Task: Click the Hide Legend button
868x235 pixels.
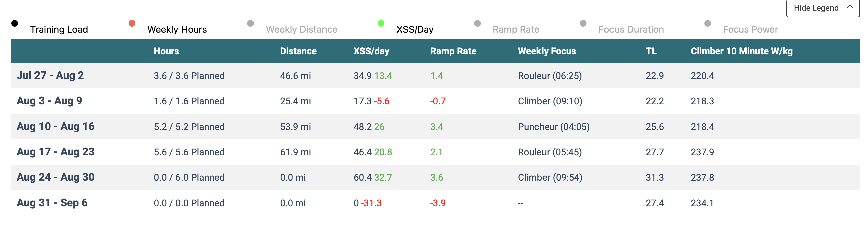Action: point(816,8)
